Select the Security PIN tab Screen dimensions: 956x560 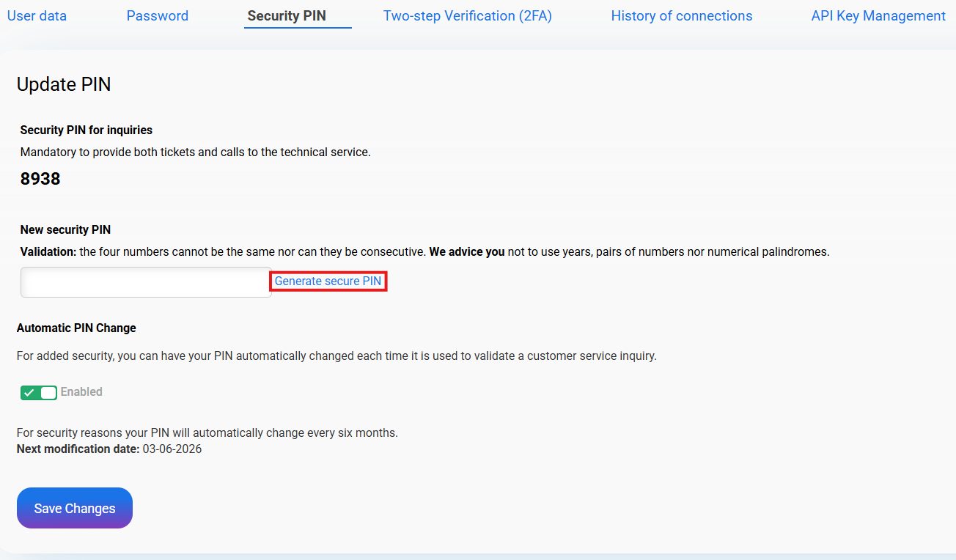(x=287, y=15)
